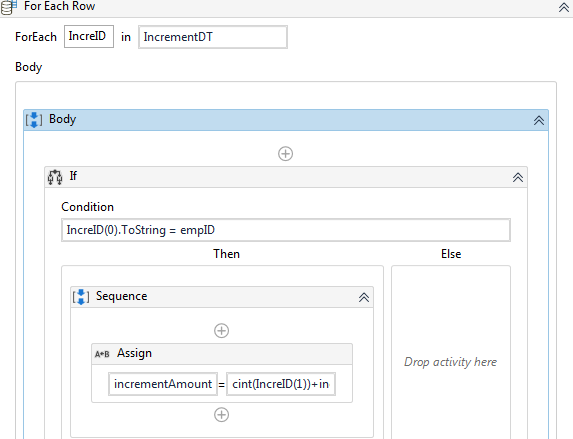Viewport: 573px width, 439px height.
Task: Click the Assign A+B icon
Action: [102, 354]
